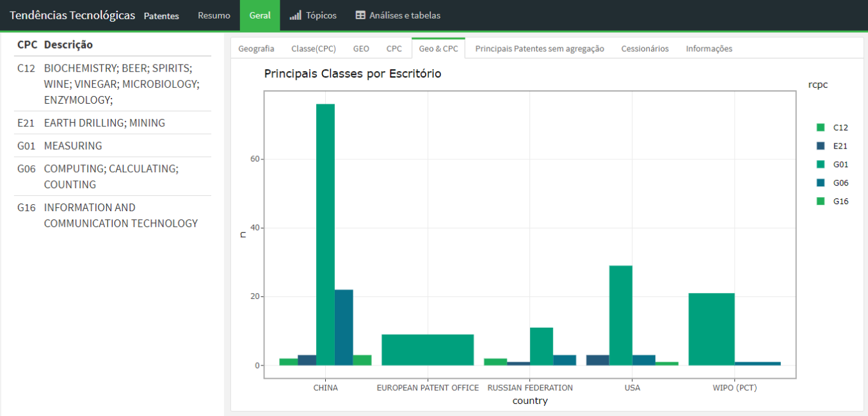Click the G06 legend color square
The height and width of the screenshot is (416, 868).
pos(821,183)
